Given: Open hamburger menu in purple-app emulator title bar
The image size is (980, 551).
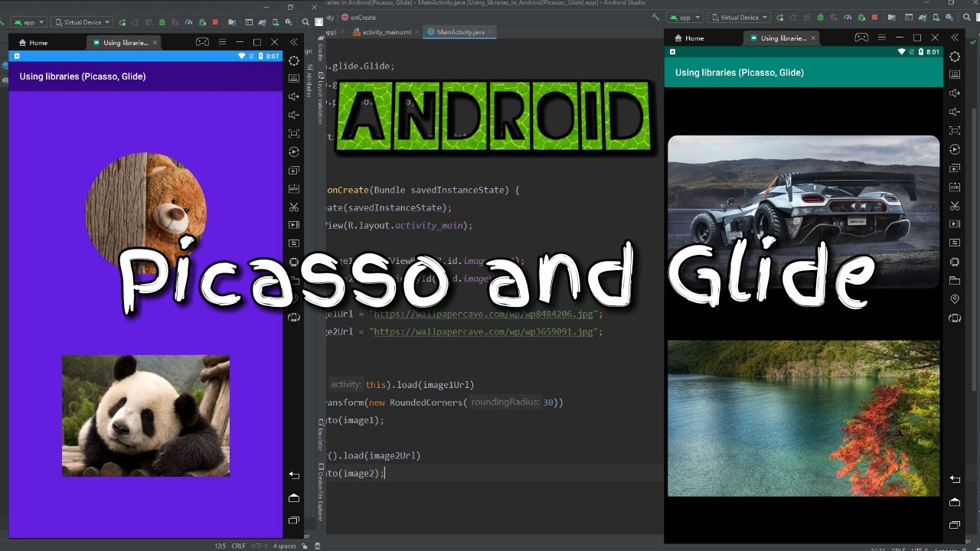Looking at the screenshot, I should pos(222,42).
